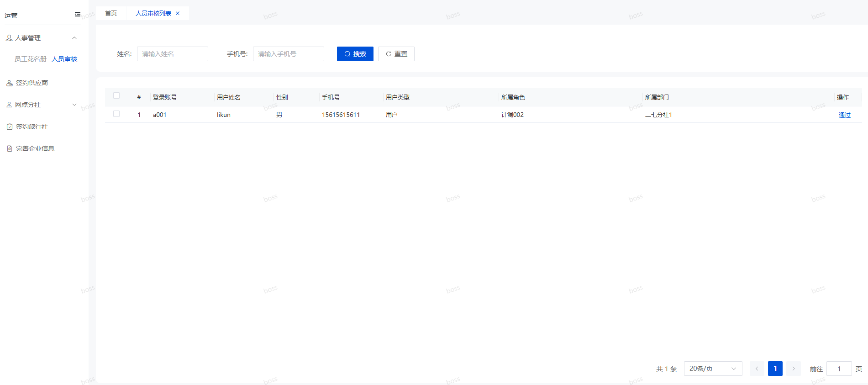Collapse the 人事管理 menu chevron
Image resolution: width=868 pixels, height=385 pixels.
(x=74, y=38)
